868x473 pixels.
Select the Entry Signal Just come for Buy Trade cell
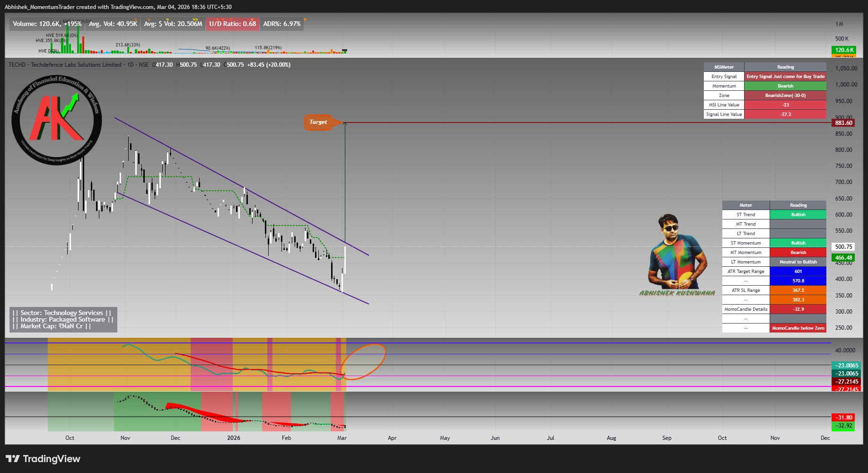785,77
